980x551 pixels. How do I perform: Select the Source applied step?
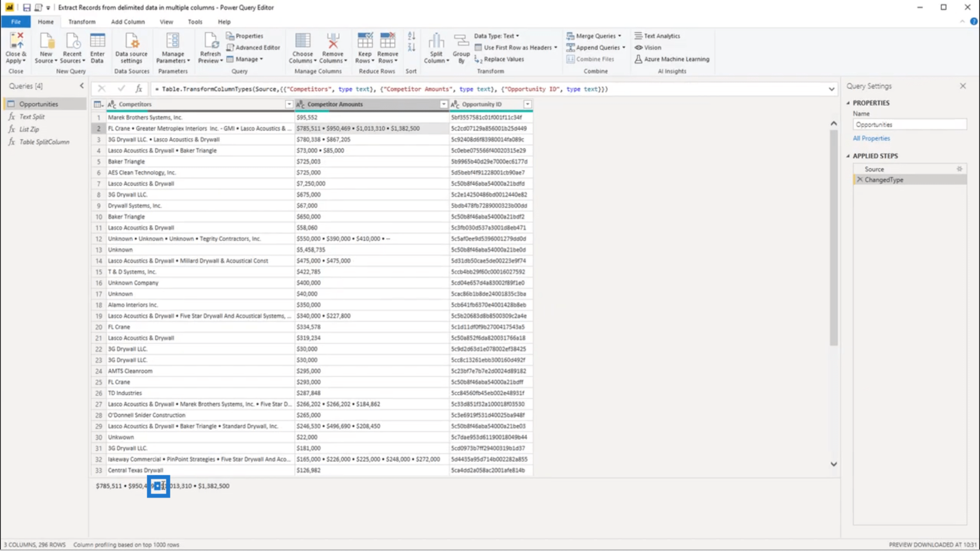click(x=910, y=169)
